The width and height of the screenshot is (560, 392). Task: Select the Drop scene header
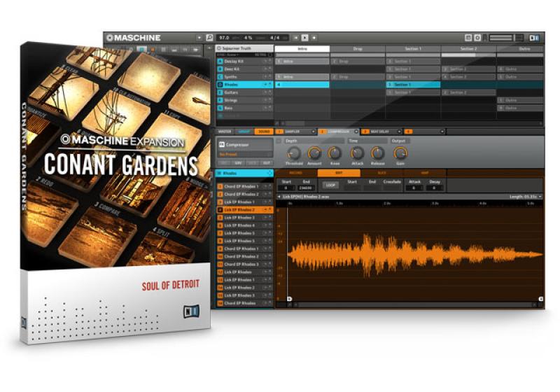pyautogui.click(x=358, y=49)
